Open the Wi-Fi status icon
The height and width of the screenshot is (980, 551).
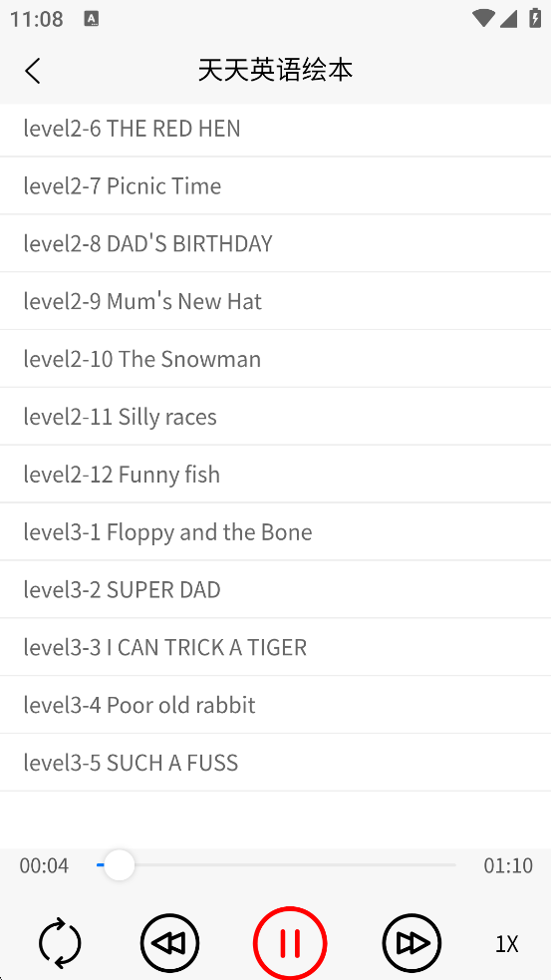point(483,18)
